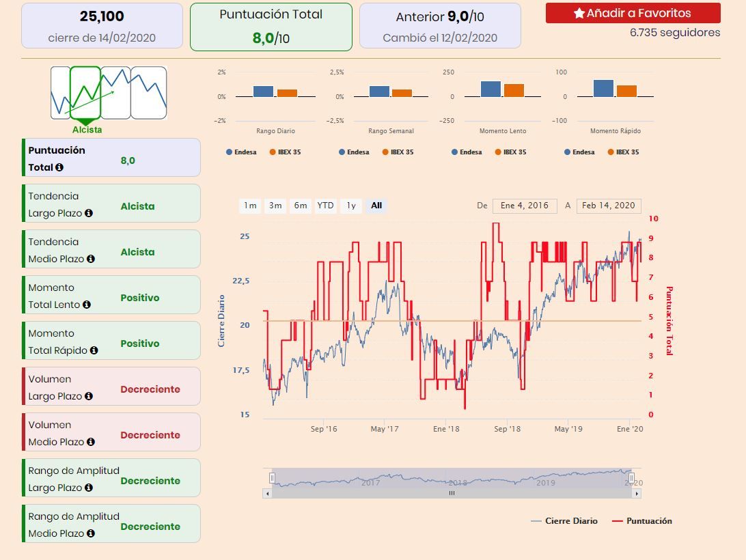Select the 6m time range
This screenshot has width=746, height=560.
point(300,206)
